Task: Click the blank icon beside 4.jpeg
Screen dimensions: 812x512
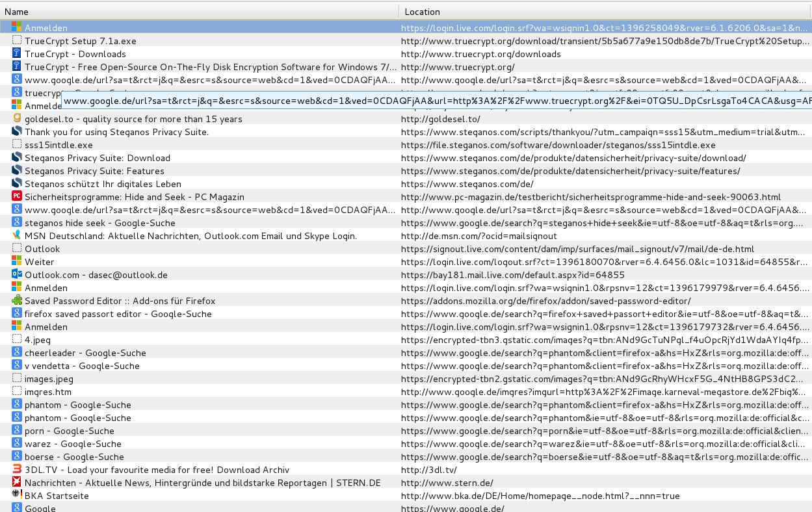Action: tap(17, 340)
